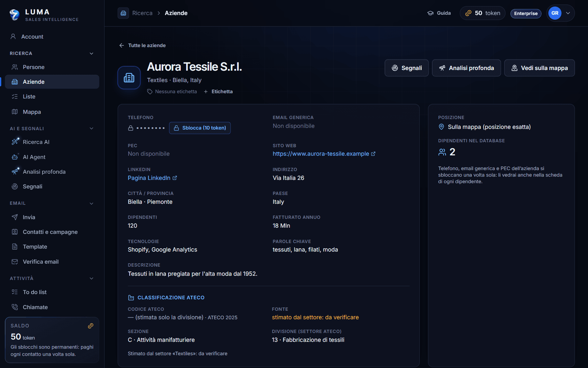Viewport: 588px width, 368px height.
Task: Click the Aurora Tessile company logo tile
Action: 129,78
